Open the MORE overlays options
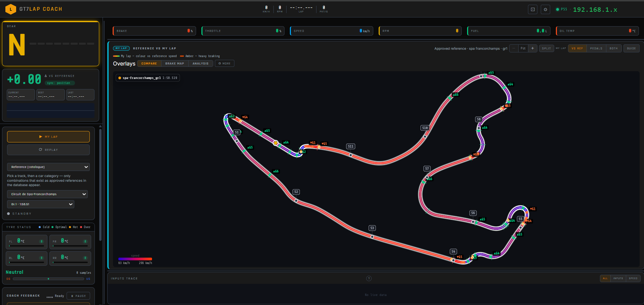Screen dimensions: 644x305 pos(225,63)
